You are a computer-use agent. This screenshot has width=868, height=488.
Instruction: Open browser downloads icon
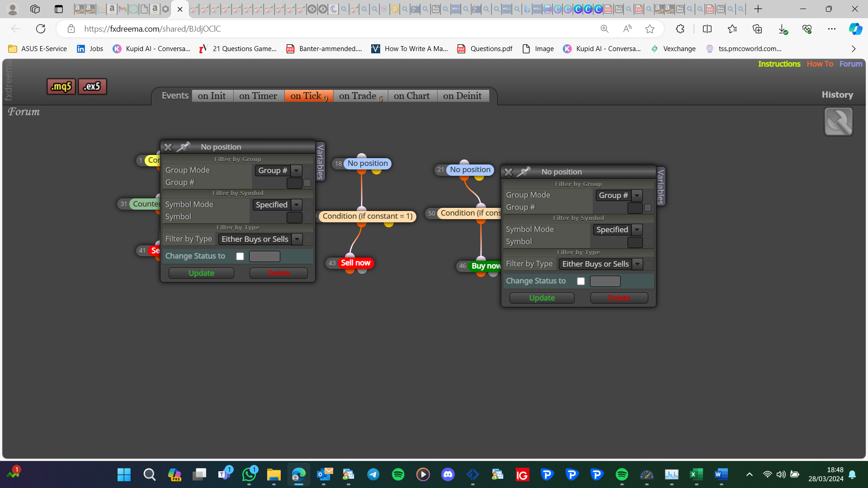pos(783,29)
